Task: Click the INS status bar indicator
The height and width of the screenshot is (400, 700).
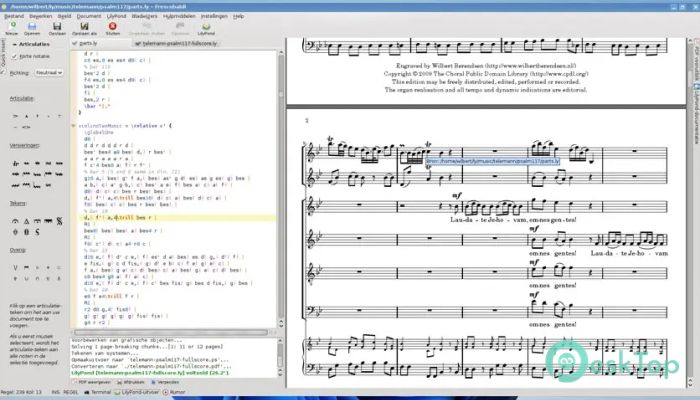Action: tap(56, 392)
